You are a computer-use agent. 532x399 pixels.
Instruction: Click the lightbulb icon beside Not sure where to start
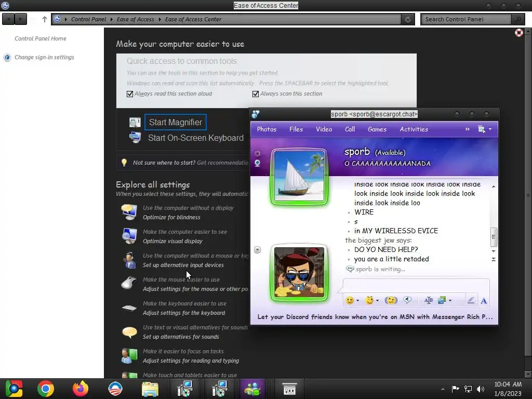(x=124, y=163)
